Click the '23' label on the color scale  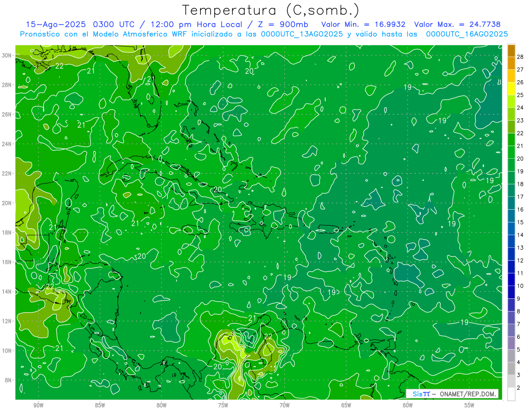520,121
